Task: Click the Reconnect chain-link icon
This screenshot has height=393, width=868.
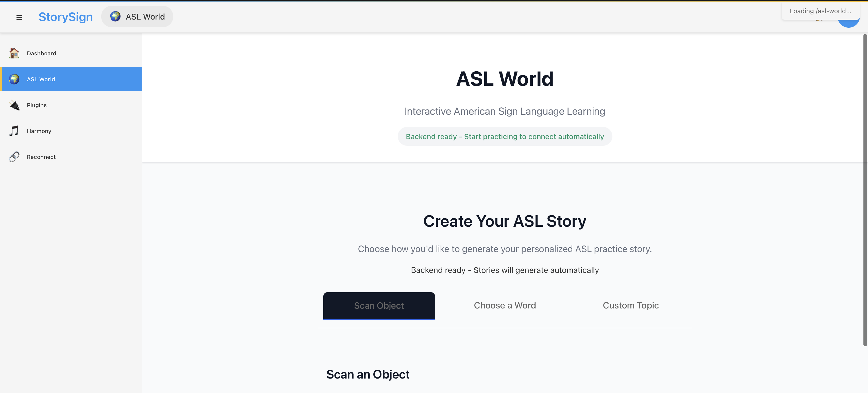Action: (14, 157)
